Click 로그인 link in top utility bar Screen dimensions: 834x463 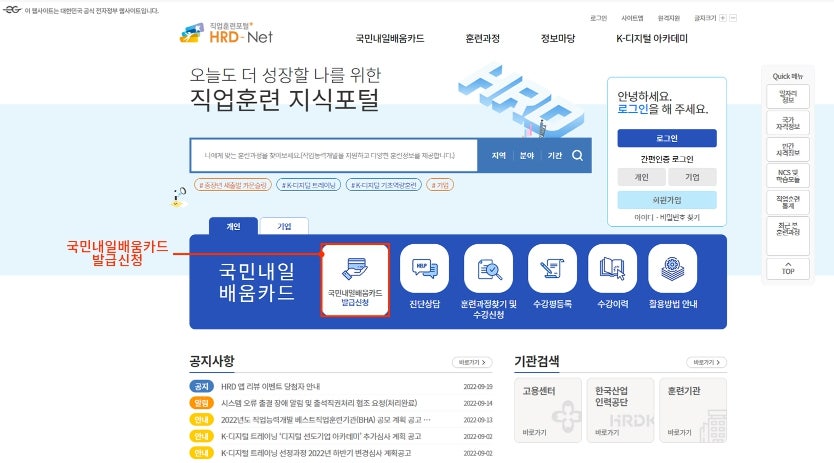click(598, 18)
